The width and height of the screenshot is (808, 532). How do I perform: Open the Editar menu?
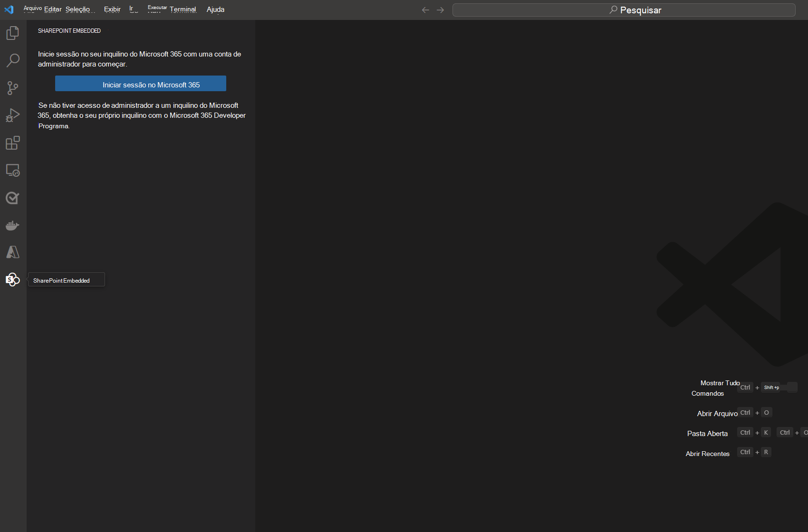click(x=53, y=9)
